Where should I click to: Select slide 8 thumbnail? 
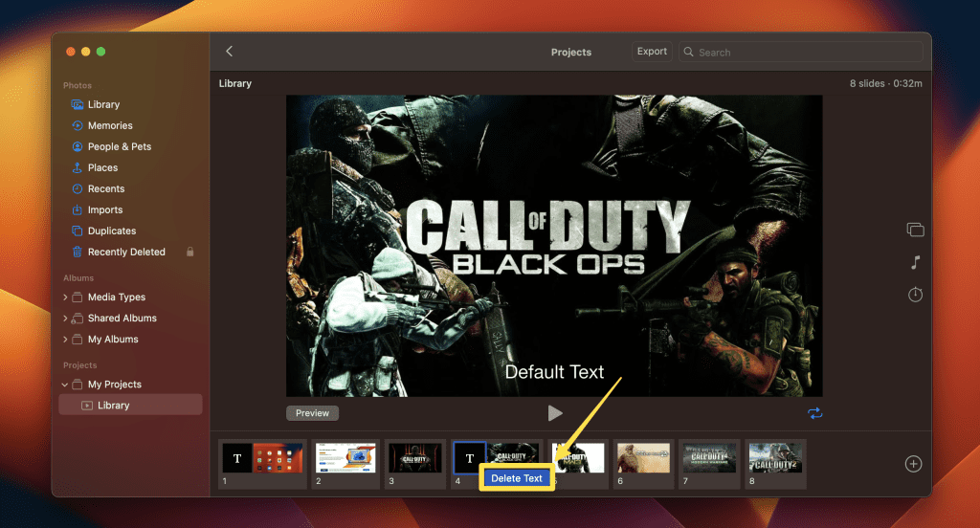pyautogui.click(x=775, y=458)
